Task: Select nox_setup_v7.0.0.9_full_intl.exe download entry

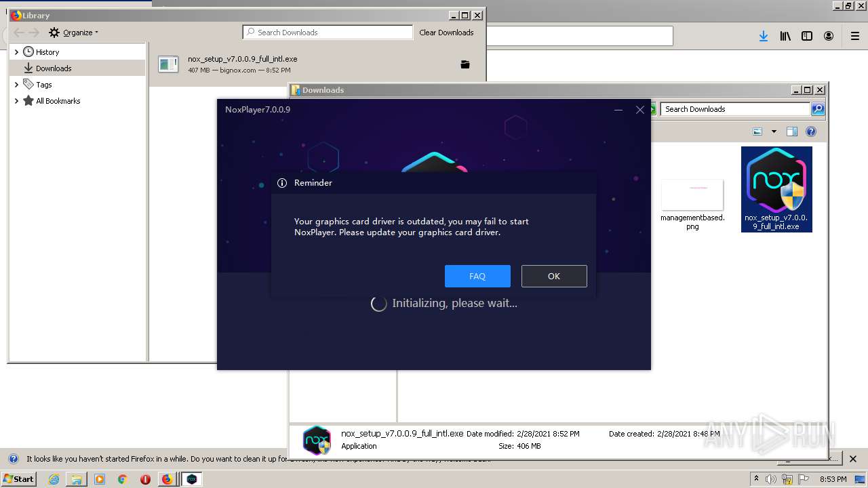Action: tap(317, 64)
